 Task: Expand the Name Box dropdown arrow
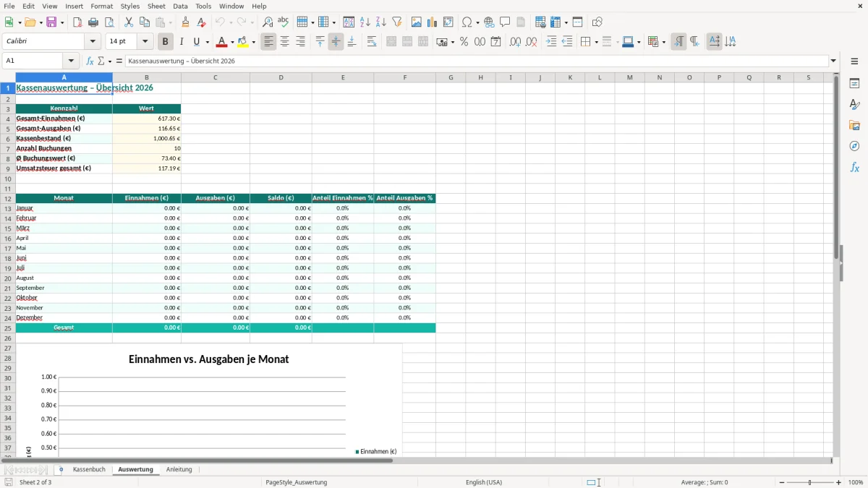71,61
